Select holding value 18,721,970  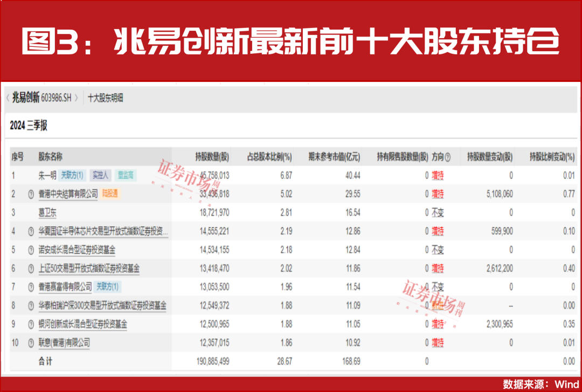click(x=214, y=213)
